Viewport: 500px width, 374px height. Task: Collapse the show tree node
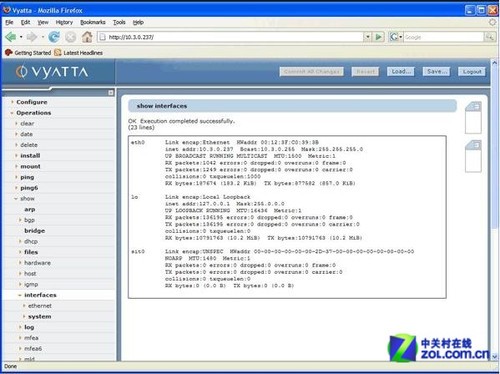coord(16,199)
